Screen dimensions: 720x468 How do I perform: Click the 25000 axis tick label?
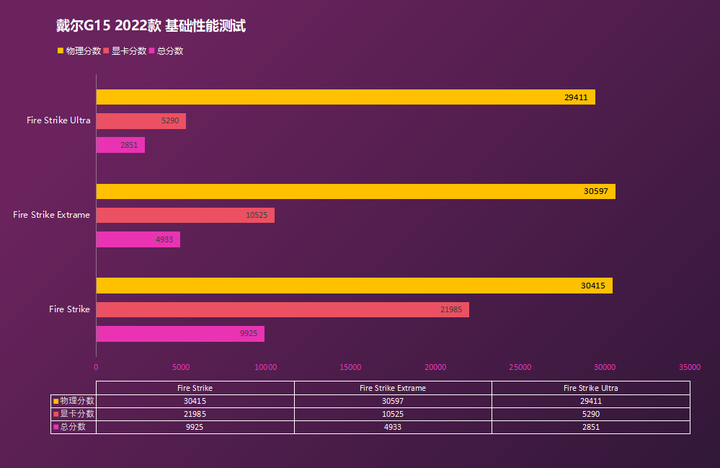[520, 367]
